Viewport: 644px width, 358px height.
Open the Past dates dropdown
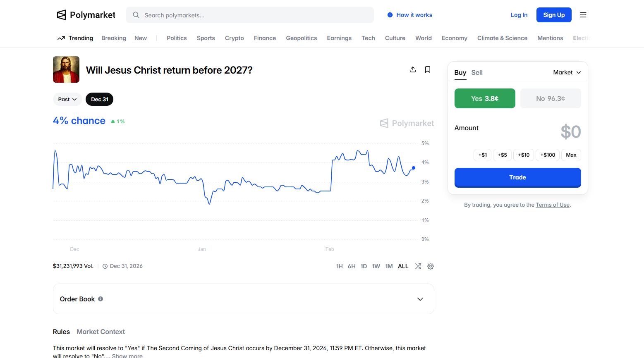coord(67,99)
